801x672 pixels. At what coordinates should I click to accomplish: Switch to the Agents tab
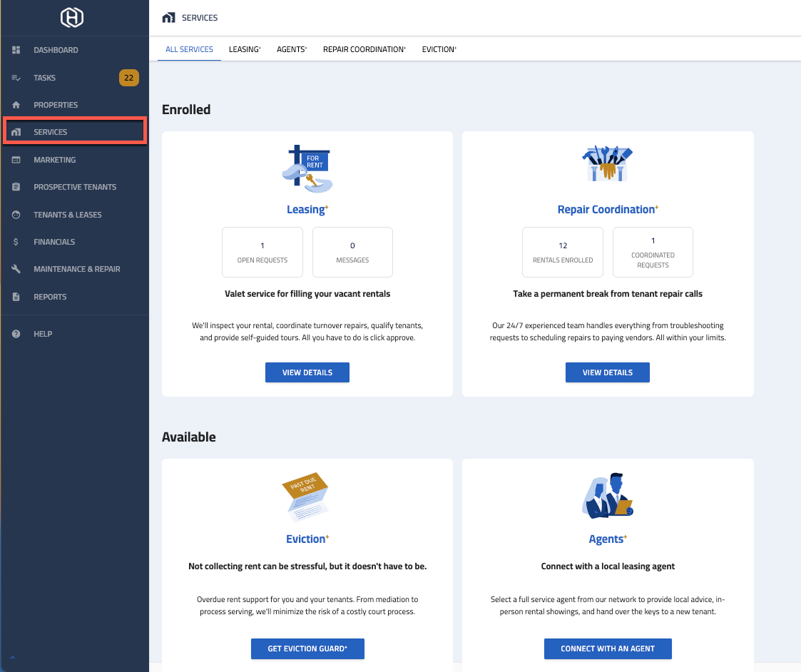292,49
